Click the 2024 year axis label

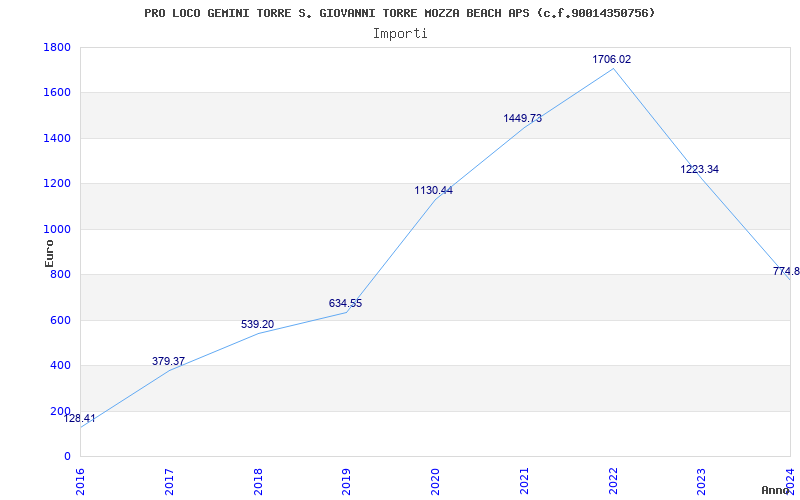pos(790,481)
